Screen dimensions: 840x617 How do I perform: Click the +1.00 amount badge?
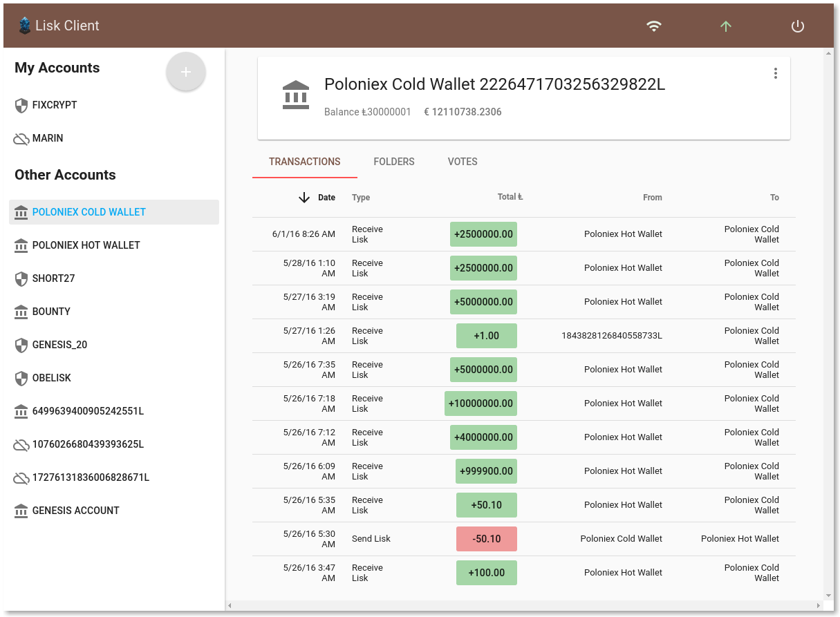[487, 336]
